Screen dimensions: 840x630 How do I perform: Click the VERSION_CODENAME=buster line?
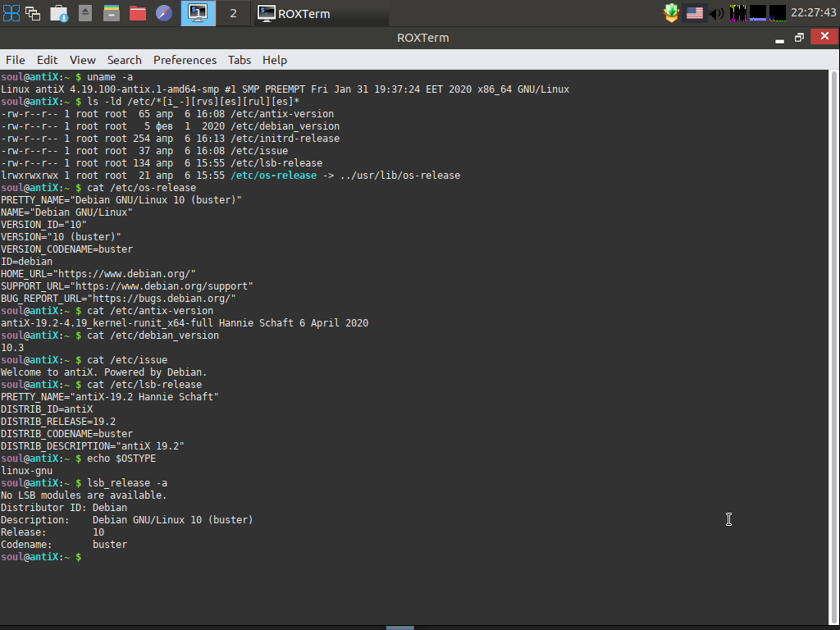point(67,249)
